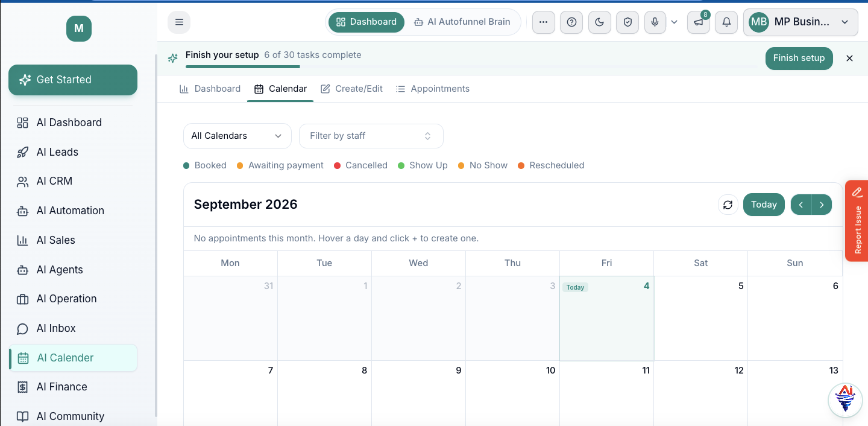
Task: Open the notifications bell icon
Action: [x=726, y=22]
